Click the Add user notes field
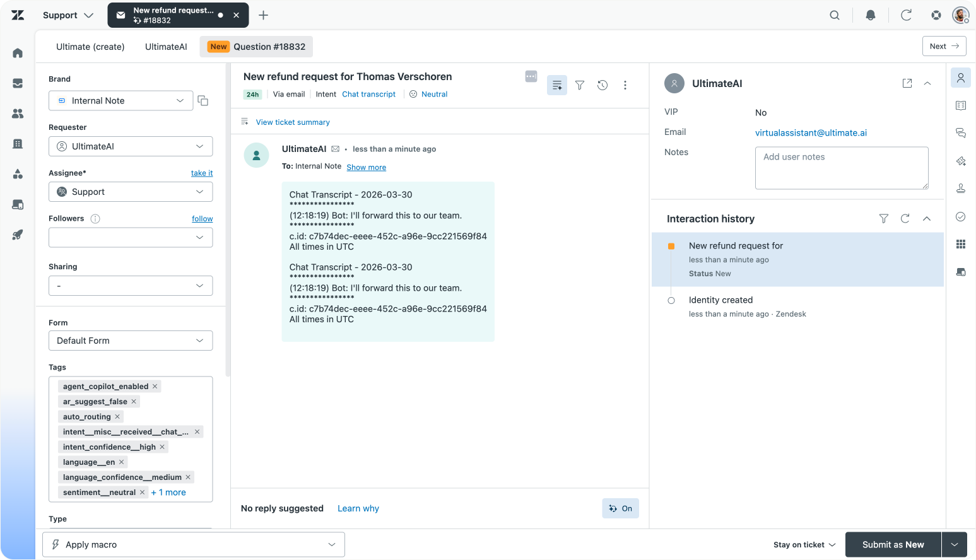This screenshot has width=976, height=560. [x=842, y=168]
